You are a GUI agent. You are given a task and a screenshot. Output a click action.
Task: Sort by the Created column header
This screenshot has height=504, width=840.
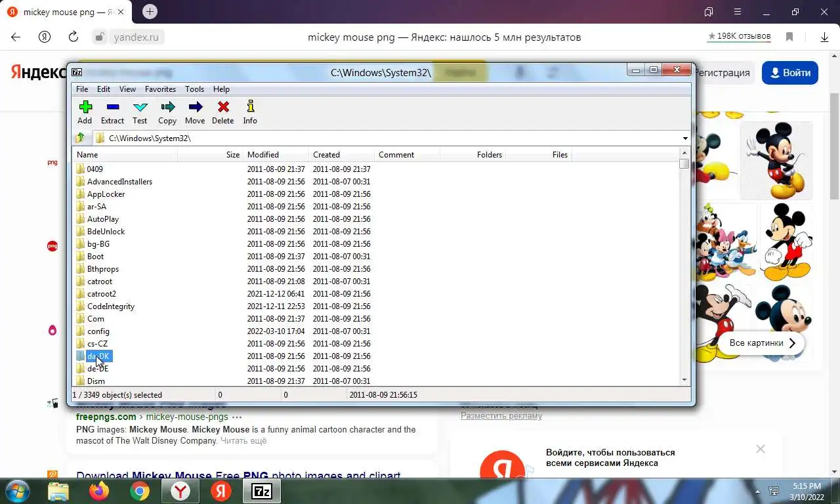tap(341, 155)
